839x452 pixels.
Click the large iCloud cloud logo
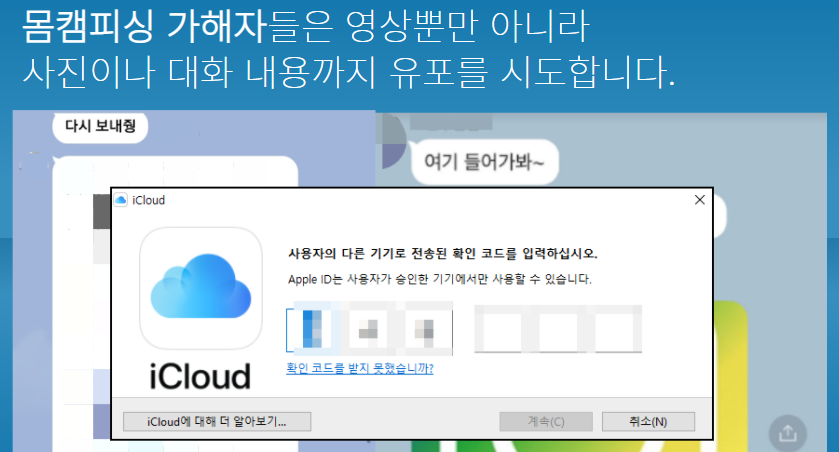[201, 288]
